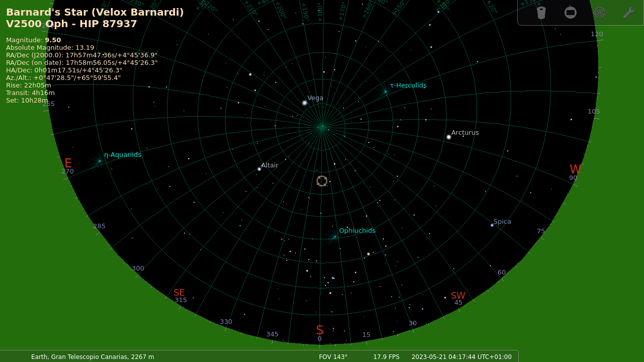Click the Az./Alt. coordinates line

(x=63, y=78)
